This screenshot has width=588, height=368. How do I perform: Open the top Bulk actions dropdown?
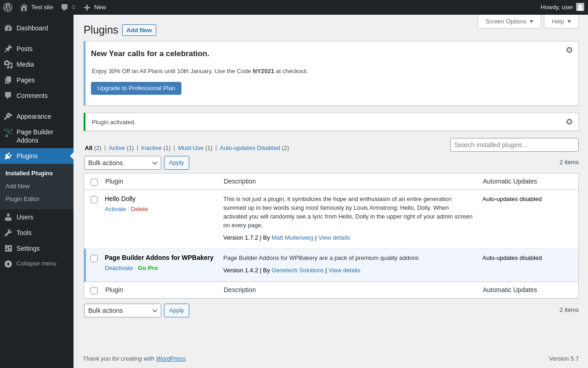(x=123, y=163)
